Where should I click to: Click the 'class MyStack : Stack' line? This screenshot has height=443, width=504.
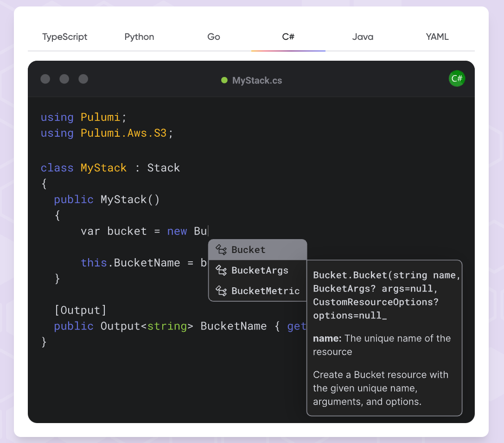click(110, 168)
